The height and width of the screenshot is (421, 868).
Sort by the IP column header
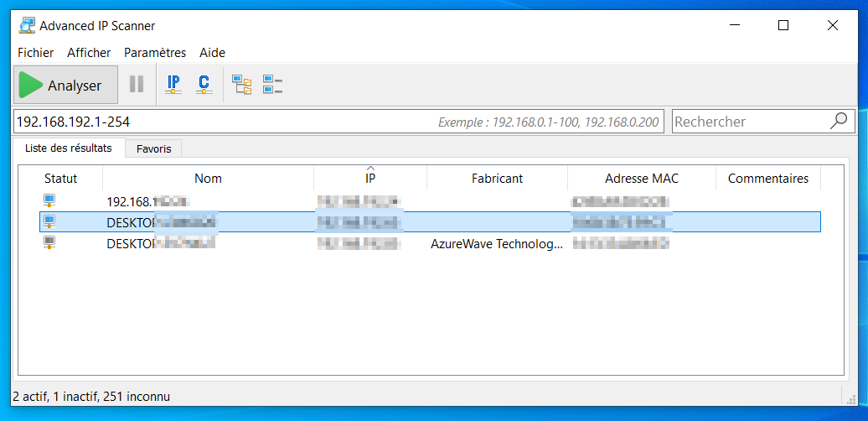coord(370,179)
